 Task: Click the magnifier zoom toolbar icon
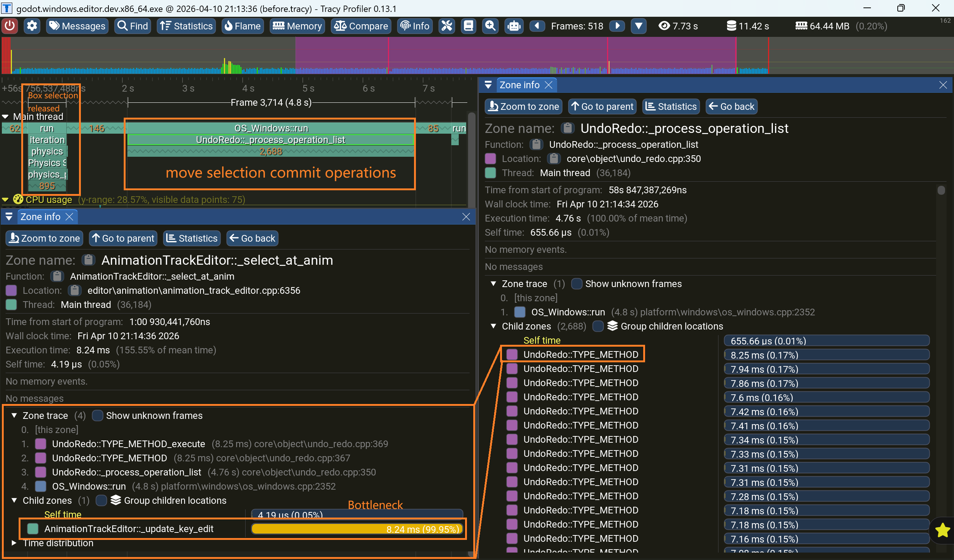(x=490, y=26)
